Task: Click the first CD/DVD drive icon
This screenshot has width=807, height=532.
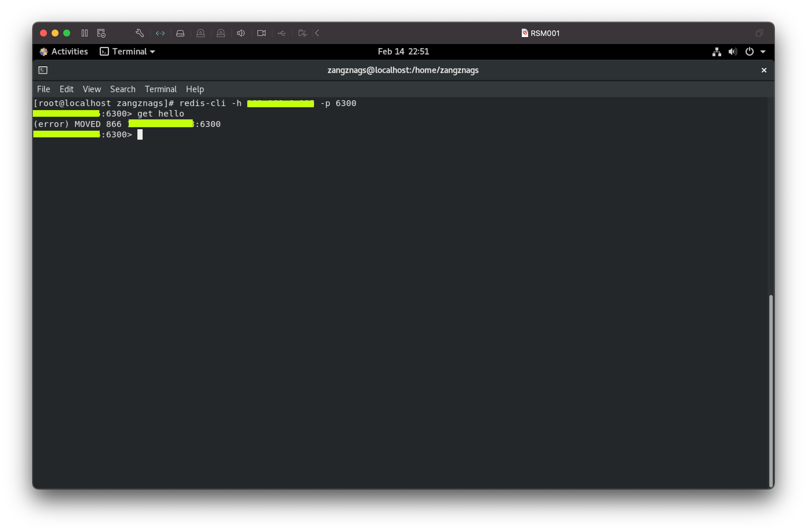Action: pos(201,33)
